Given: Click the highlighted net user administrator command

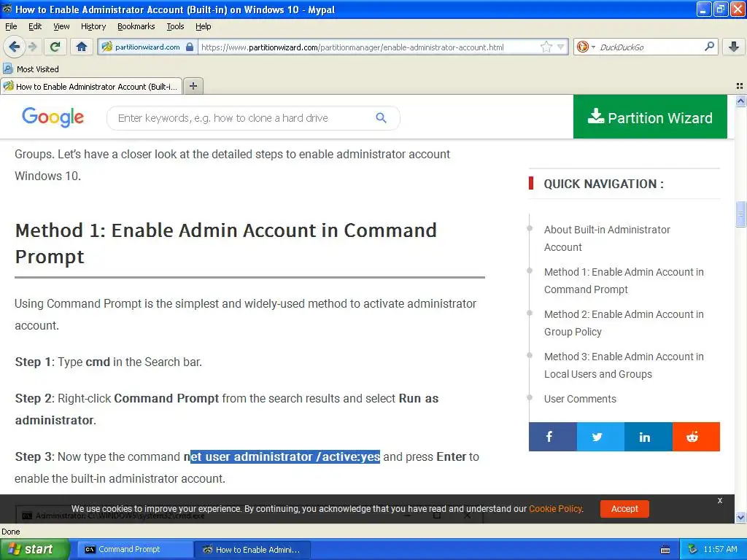Looking at the screenshot, I should (x=285, y=456).
